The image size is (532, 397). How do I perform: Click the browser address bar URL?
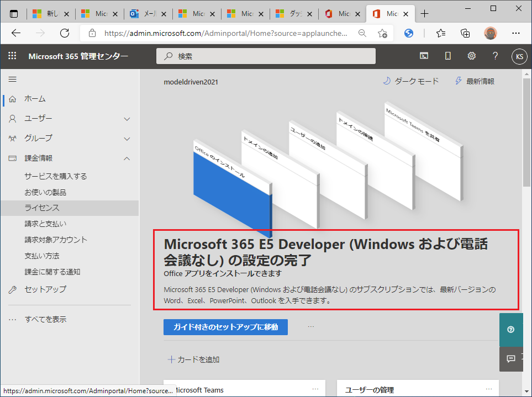click(225, 33)
